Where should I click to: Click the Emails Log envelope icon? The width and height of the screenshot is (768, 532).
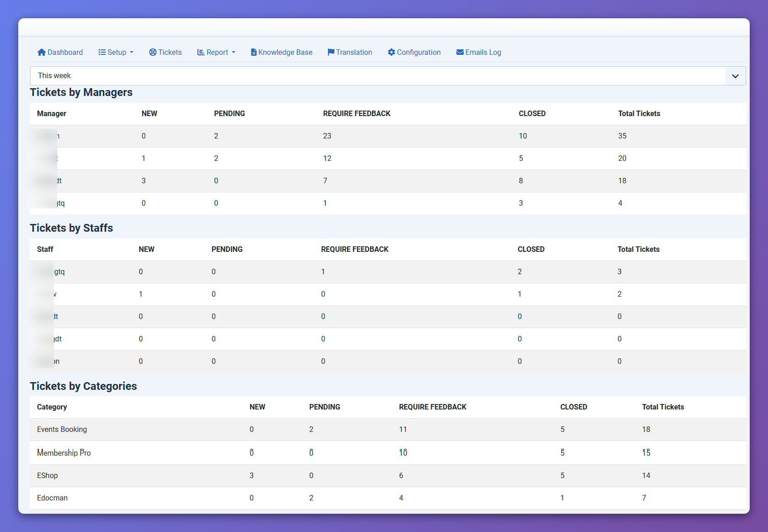point(460,52)
